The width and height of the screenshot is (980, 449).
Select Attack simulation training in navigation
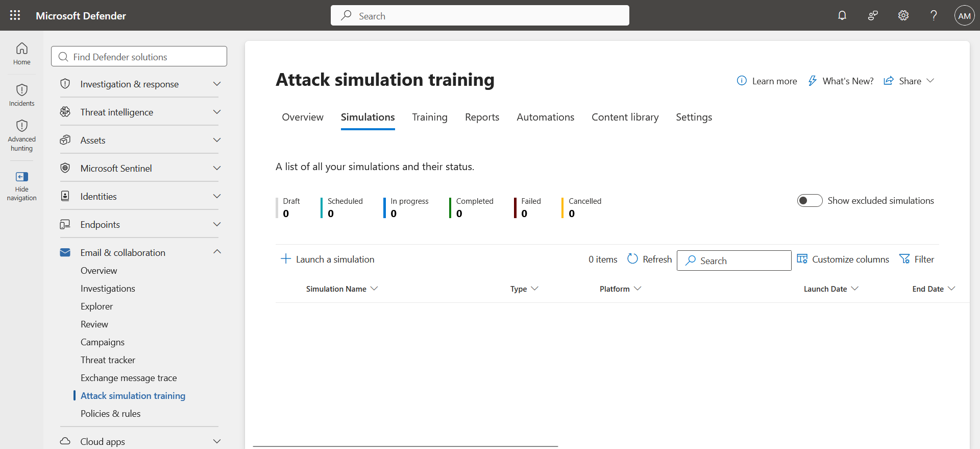[133, 396]
